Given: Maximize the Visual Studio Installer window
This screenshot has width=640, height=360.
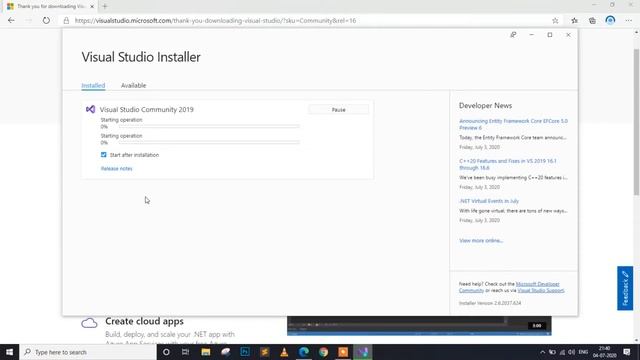Looking at the screenshot, I should (x=550, y=35).
